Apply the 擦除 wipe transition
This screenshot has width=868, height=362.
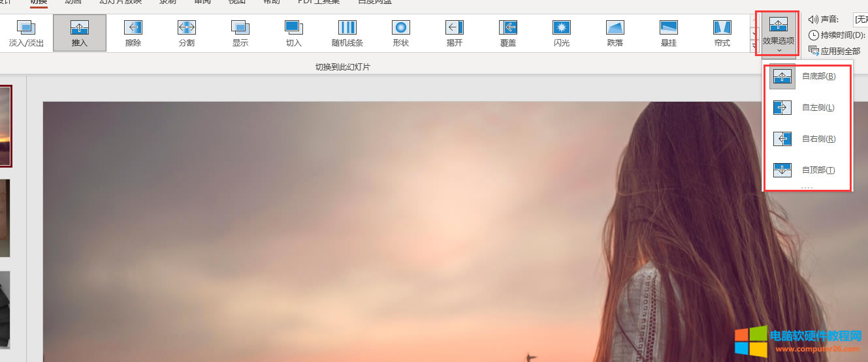pyautogui.click(x=133, y=33)
